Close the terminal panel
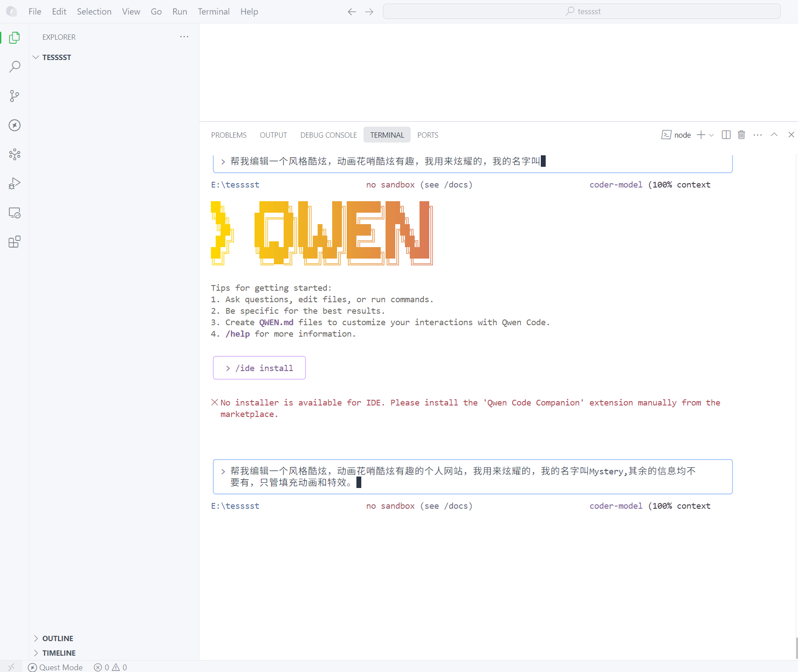Screen dimensions: 798x672 791,135
